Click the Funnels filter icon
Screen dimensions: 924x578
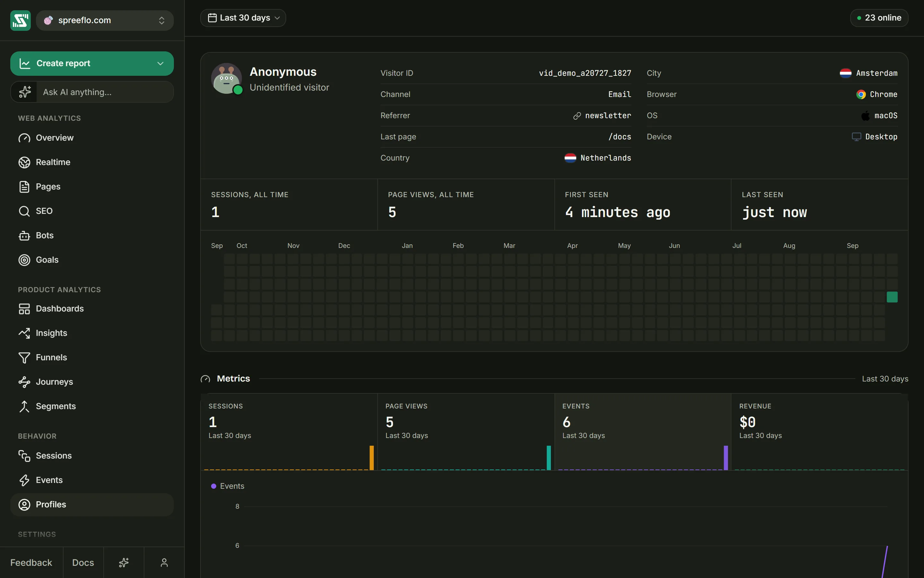click(24, 357)
